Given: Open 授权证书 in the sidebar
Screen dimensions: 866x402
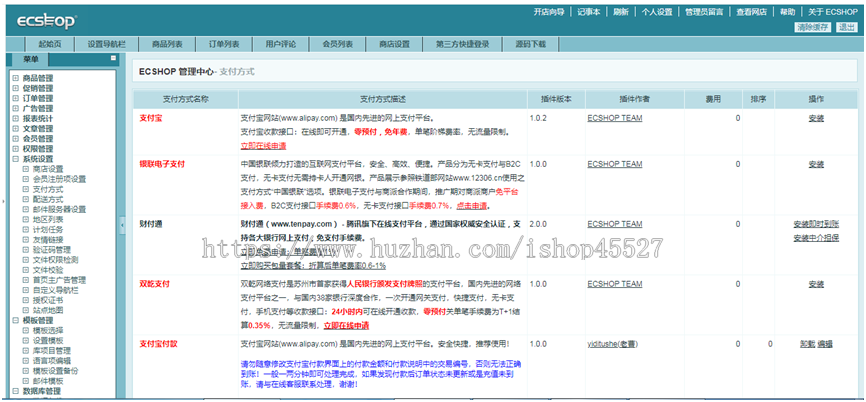Looking at the screenshot, I should click(48, 300).
